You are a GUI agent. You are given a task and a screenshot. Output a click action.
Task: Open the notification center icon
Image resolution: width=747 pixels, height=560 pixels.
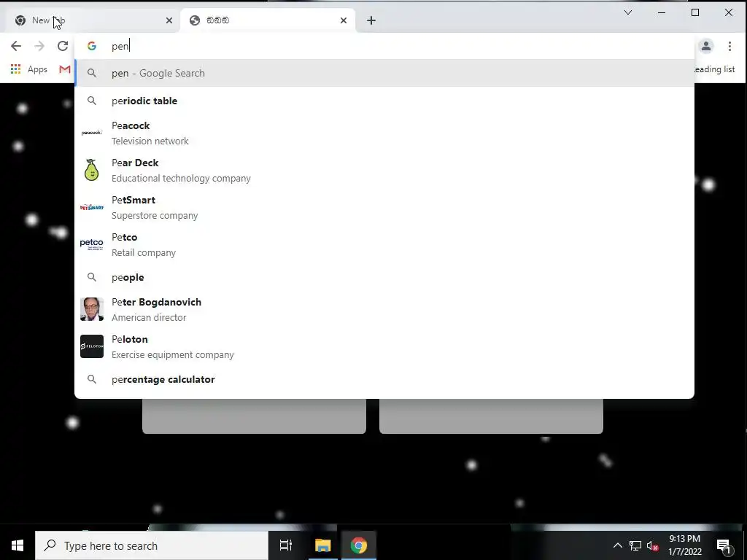click(x=724, y=545)
